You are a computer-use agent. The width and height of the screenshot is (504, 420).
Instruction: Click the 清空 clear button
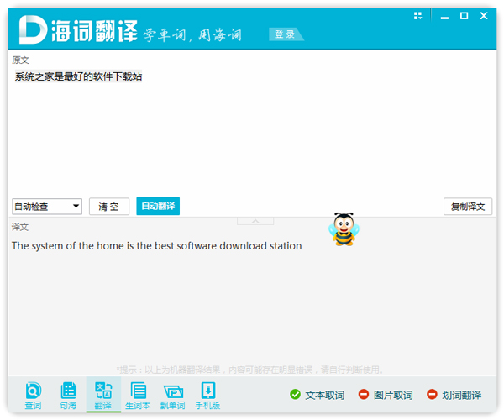[x=109, y=207]
